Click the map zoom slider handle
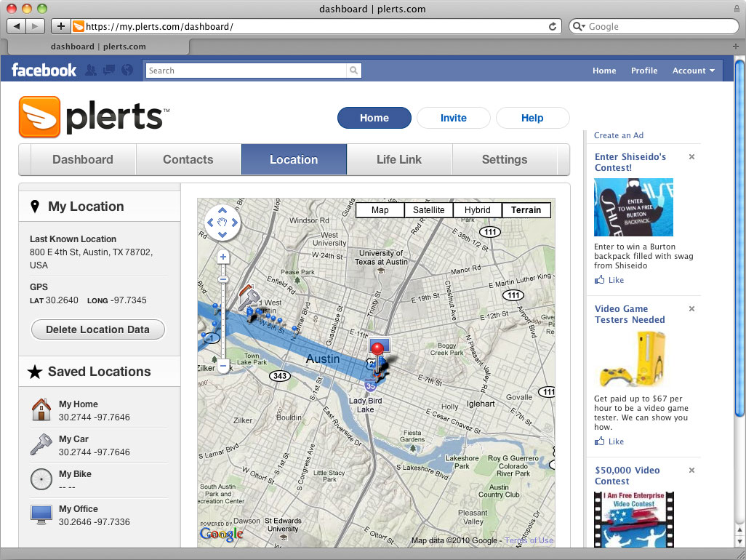Viewport: 746px width, 560px height. (222, 279)
